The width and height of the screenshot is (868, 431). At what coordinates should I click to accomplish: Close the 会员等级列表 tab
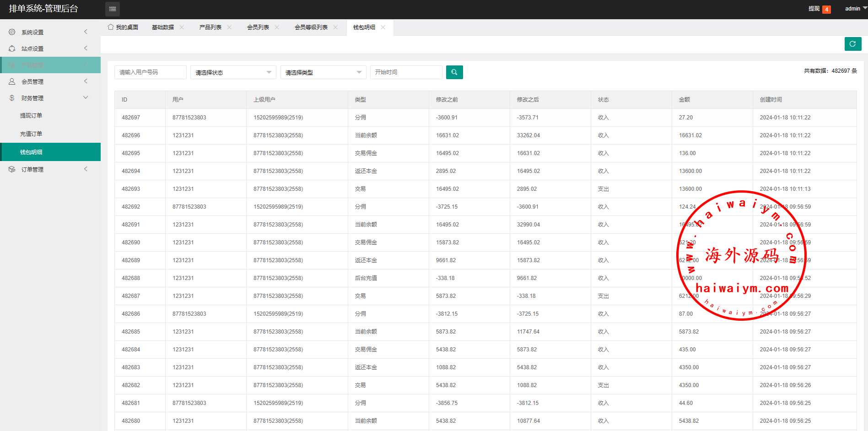point(335,27)
